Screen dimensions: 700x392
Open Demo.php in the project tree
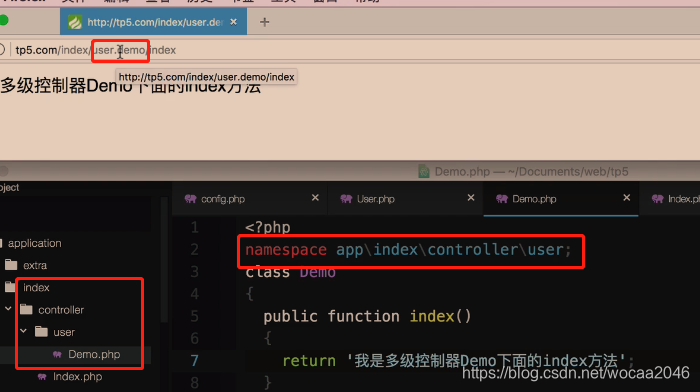coord(94,354)
